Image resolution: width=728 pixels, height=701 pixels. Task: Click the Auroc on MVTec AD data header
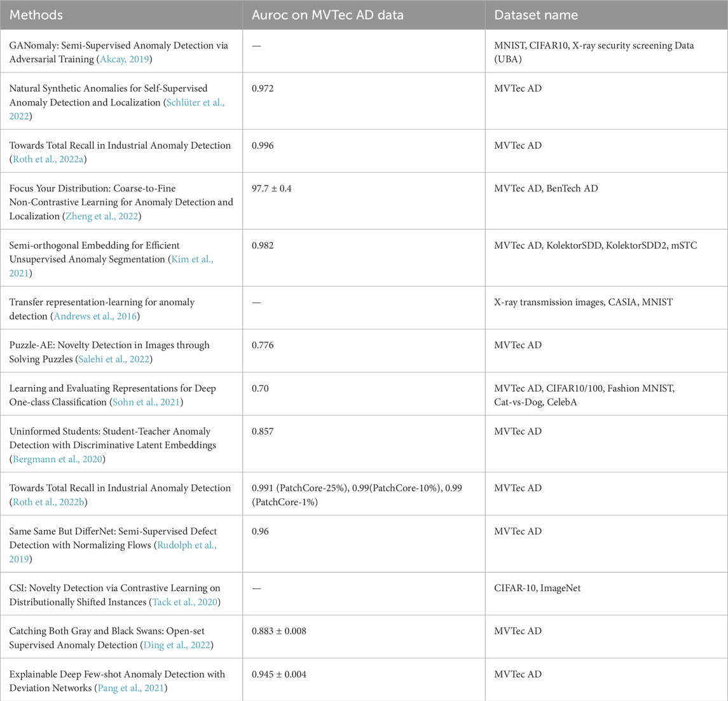point(327,15)
